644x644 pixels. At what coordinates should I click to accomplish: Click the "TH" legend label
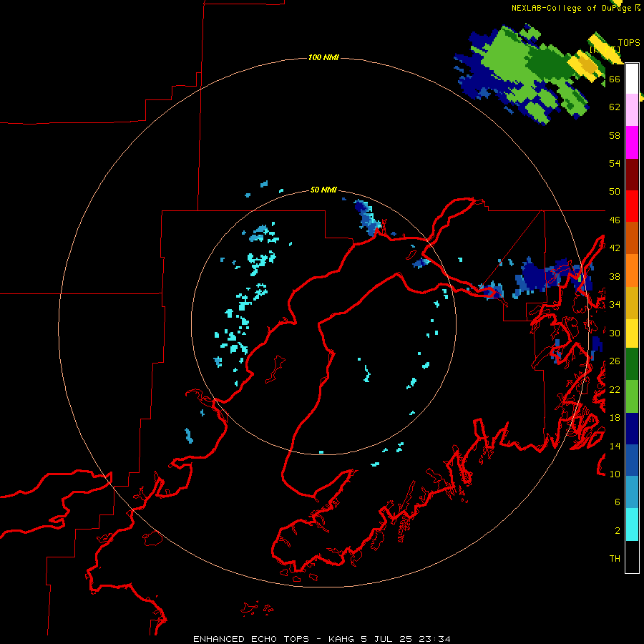615,559
